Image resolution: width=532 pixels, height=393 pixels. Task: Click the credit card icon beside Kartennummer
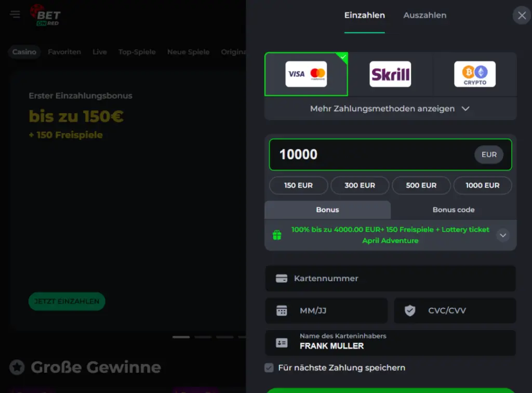(282, 278)
